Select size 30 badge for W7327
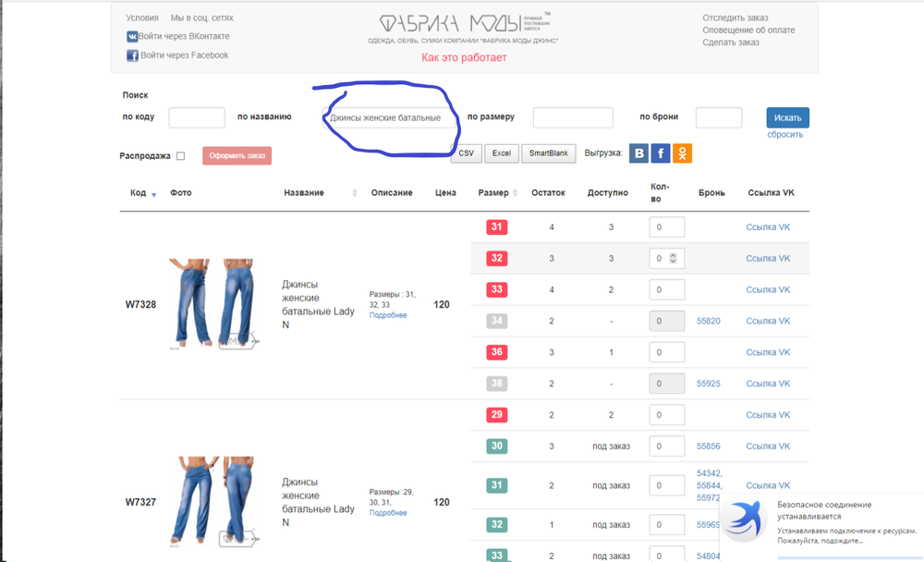 coord(497,446)
